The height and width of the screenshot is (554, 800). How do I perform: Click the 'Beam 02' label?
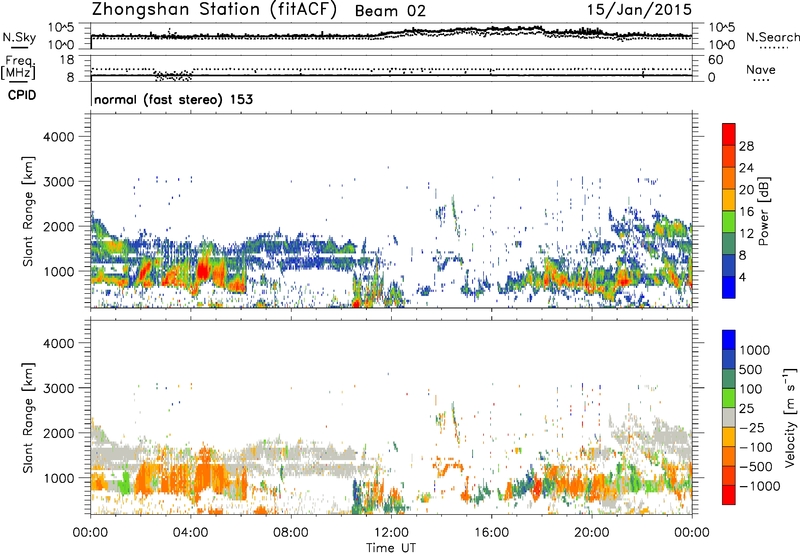(390, 11)
